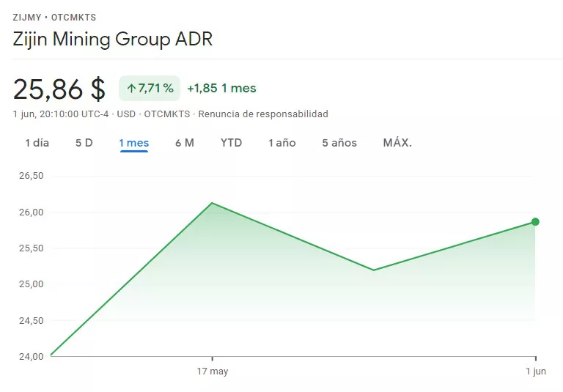The width and height of the screenshot is (563, 392).
Task: Select the 1 día time range tab
Action: click(x=37, y=143)
